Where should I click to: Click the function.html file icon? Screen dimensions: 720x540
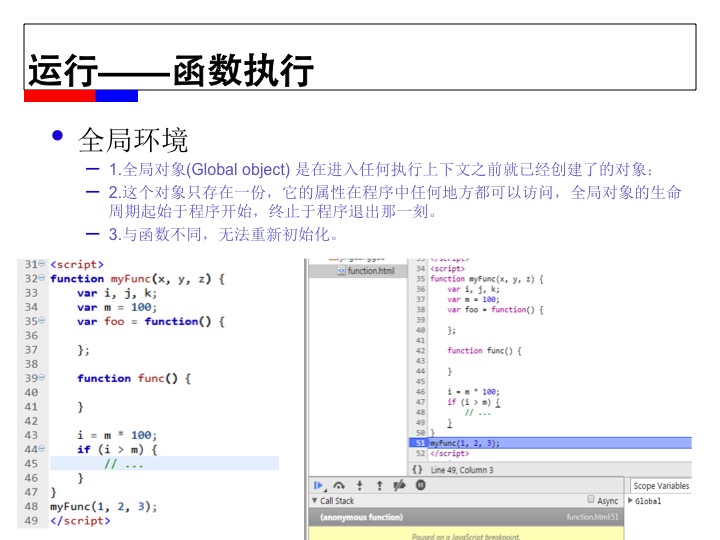point(341,270)
